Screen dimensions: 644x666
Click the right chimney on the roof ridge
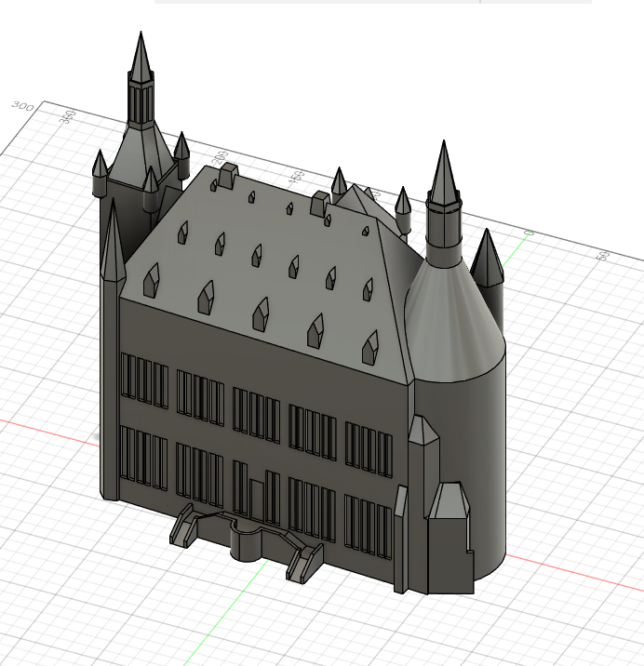point(320,204)
